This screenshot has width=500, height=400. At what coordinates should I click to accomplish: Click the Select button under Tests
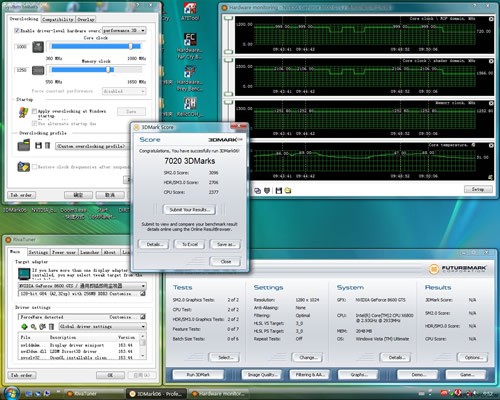pyautogui.click(x=224, y=357)
